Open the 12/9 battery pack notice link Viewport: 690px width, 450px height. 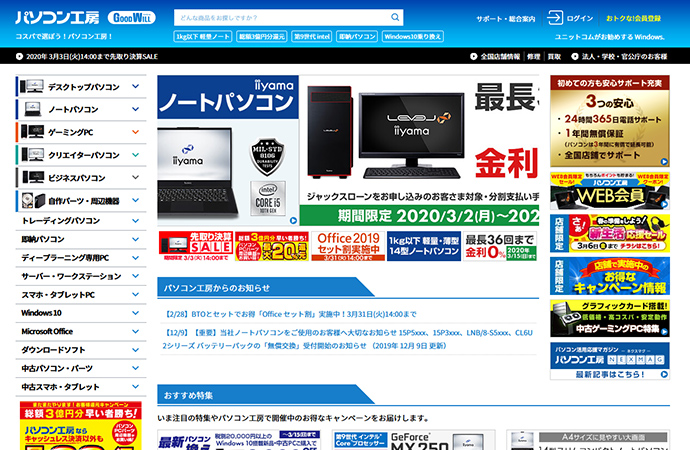348,339
